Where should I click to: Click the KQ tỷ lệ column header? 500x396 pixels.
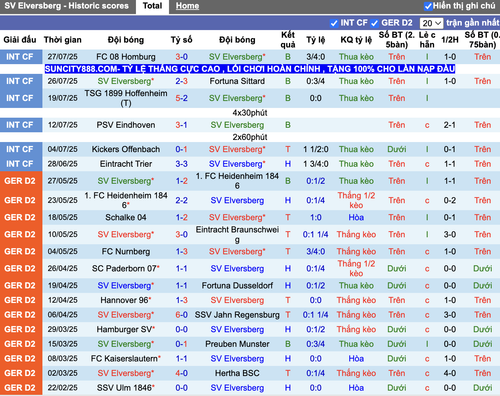(x=356, y=40)
